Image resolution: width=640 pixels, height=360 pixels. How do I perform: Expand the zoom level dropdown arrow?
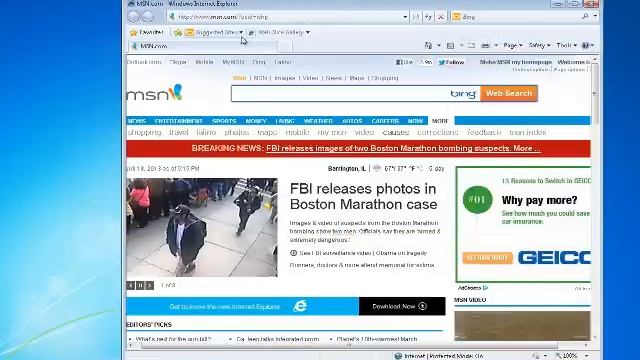[x=587, y=356]
